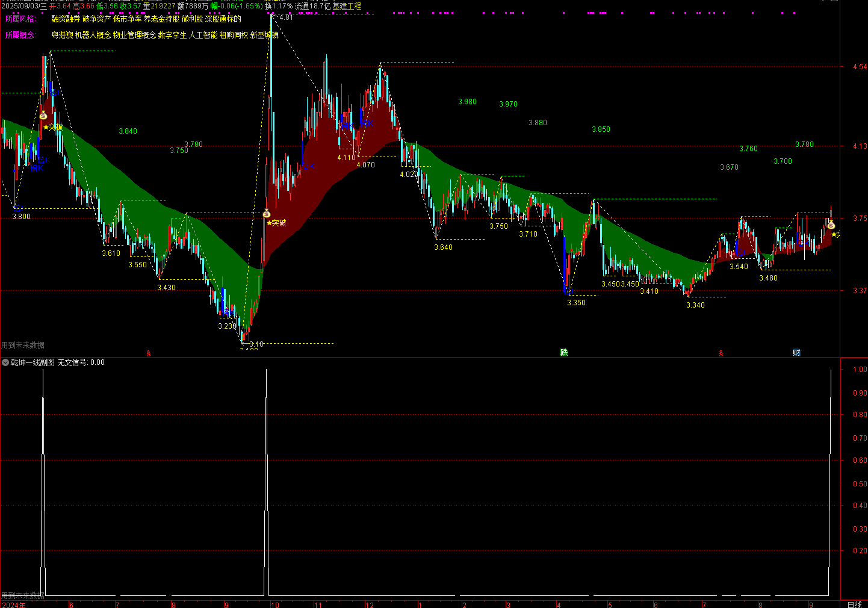868x608 pixels.
Task: Click 基建工程 sector label in header
Action: tap(347, 6)
